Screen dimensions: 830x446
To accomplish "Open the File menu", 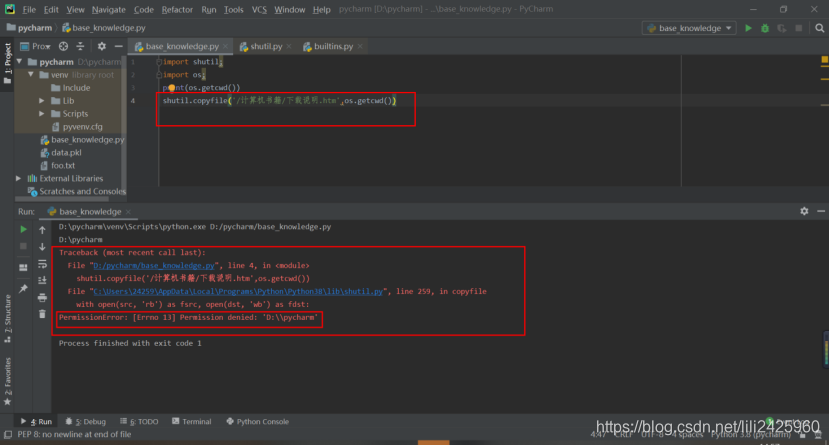I will (x=29, y=10).
